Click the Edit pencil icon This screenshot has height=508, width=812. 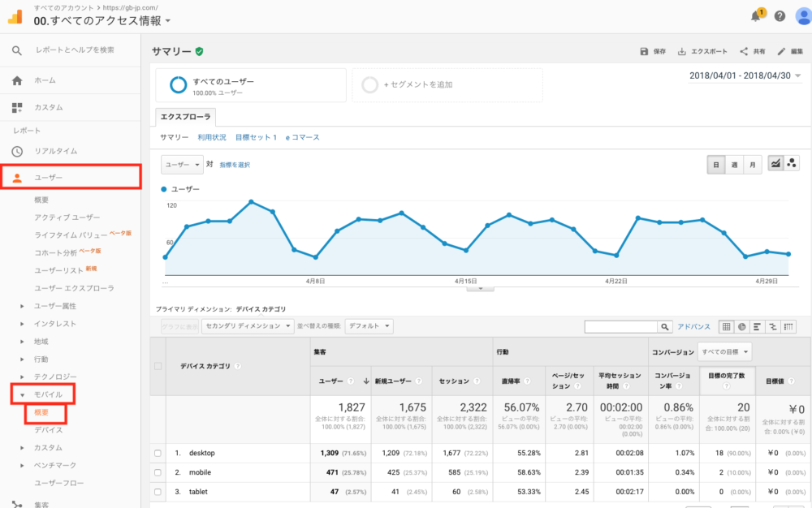coord(781,51)
